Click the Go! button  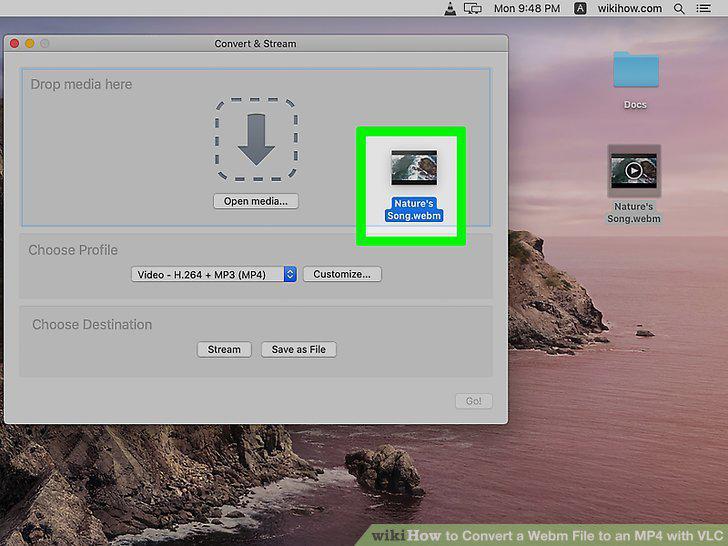click(x=474, y=401)
